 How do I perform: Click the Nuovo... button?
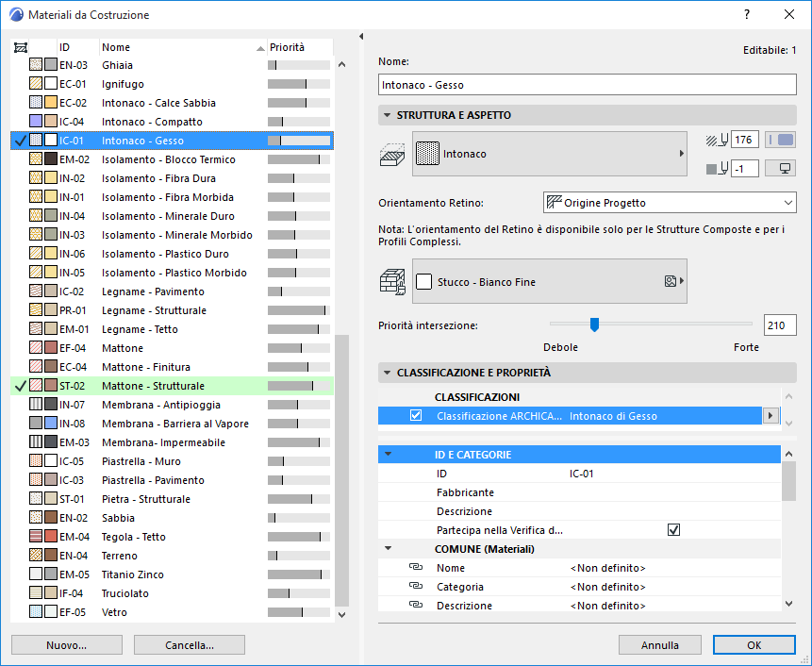click(67, 644)
